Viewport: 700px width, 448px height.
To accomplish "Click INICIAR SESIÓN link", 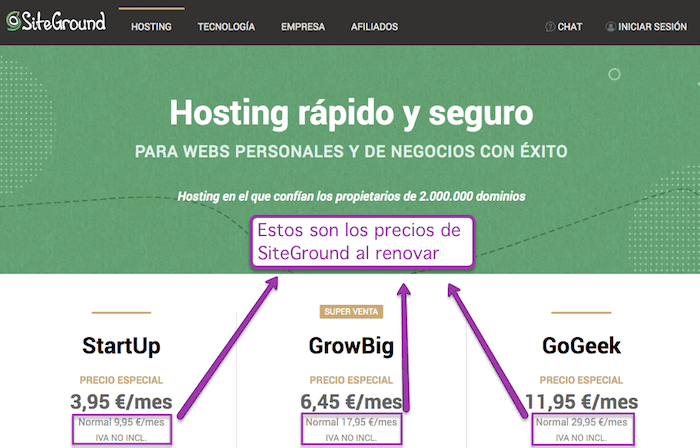I will pos(652,27).
